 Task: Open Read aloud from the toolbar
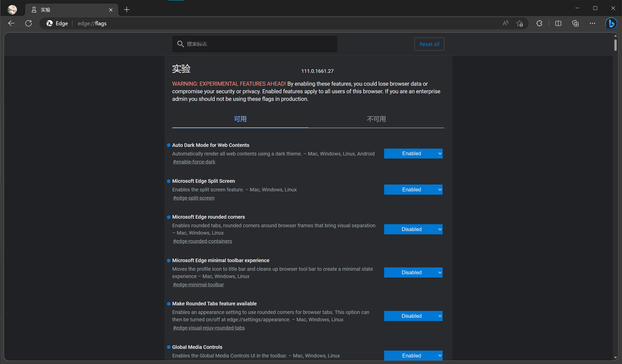point(505,23)
